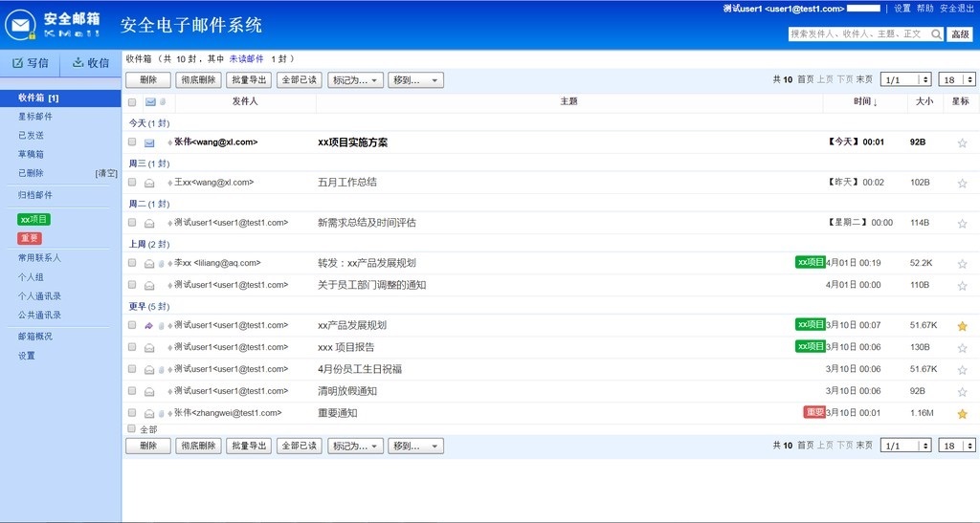Click attachment paperclip icon in column header
980x523 pixels.
pos(163,101)
